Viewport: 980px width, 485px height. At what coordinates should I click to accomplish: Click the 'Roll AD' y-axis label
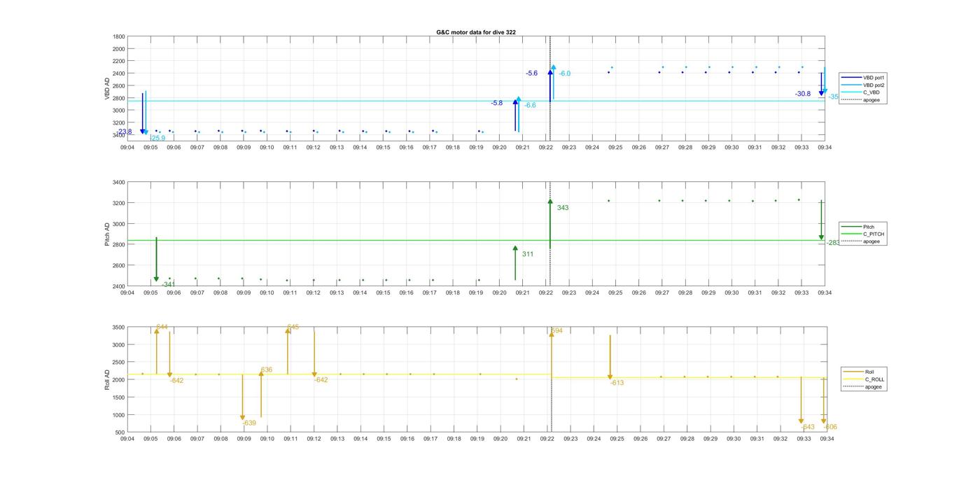point(108,379)
